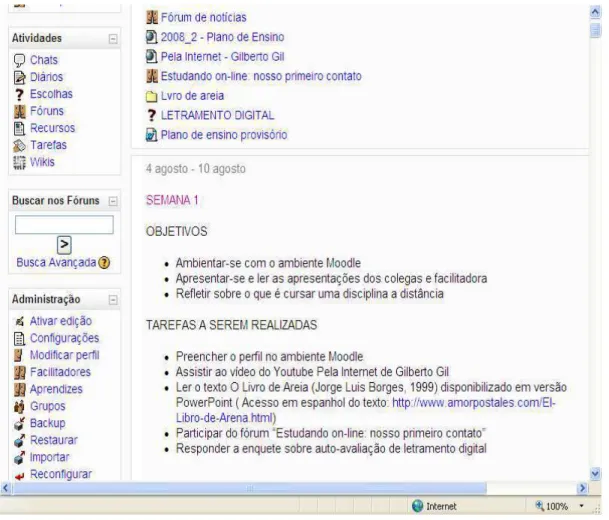
Task: Click the Lvro de areia folder icon
Action: pos(151,96)
